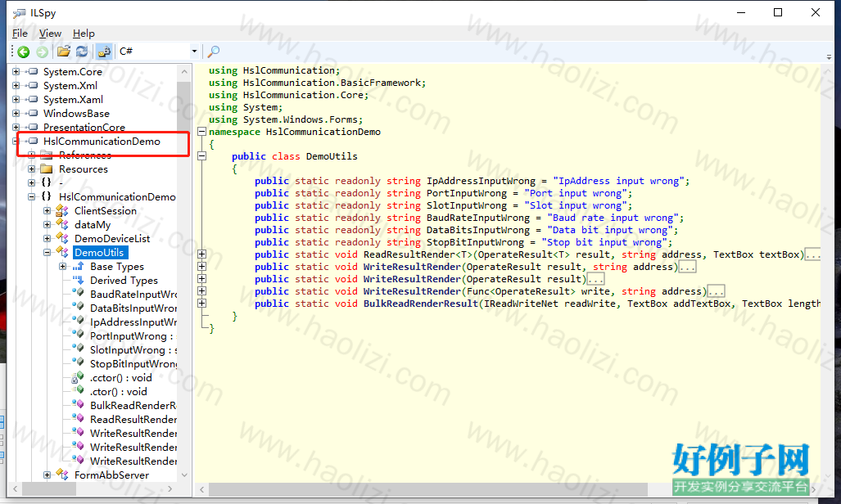Navigate back with the green arrow
This screenshot has width=841, height=504.
pyautogui.click(x=24, y=52)
